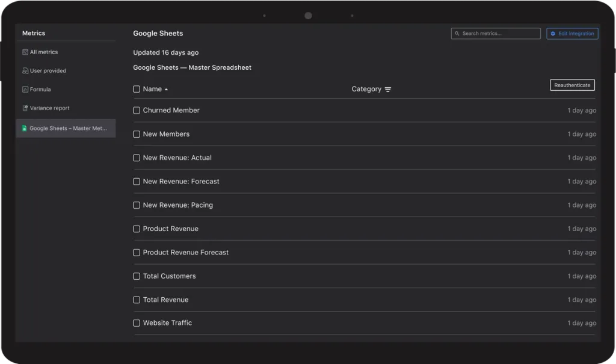Focus the Search metrics input field
The image size is (616, 364).
496,34
